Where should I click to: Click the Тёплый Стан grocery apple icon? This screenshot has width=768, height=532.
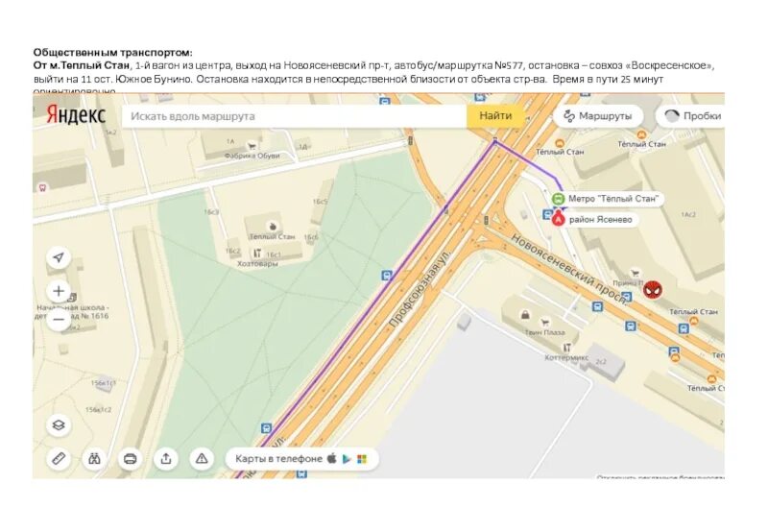coord(273,227)
